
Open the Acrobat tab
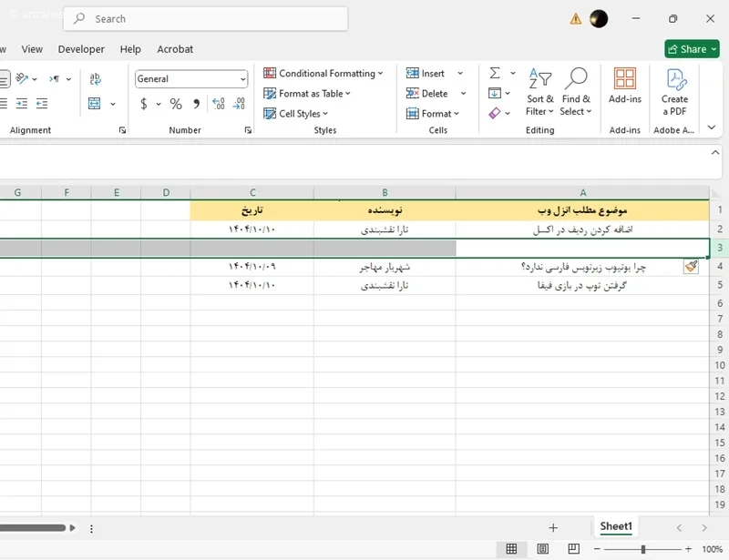click(x=175, y=49)
